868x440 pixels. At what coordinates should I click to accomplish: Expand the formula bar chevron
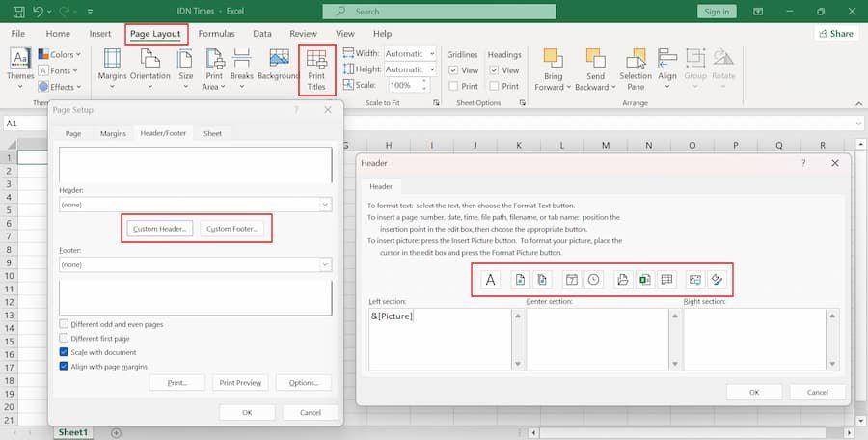[x=858, y=124]
